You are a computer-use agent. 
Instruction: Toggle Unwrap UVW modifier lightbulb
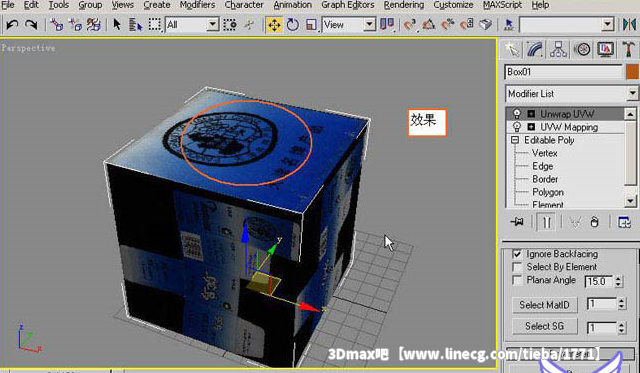517,114
